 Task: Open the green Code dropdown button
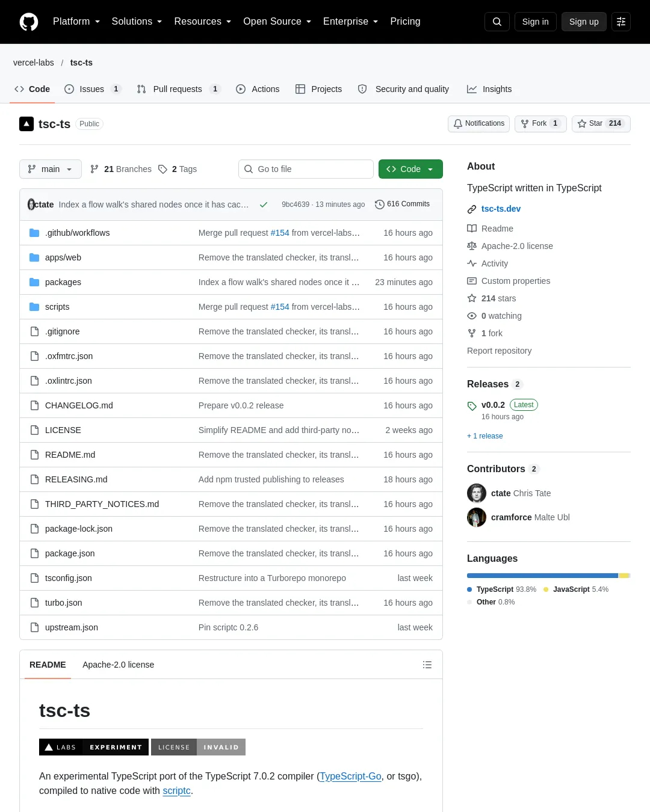pyautogui.click(x=410, y=169)
